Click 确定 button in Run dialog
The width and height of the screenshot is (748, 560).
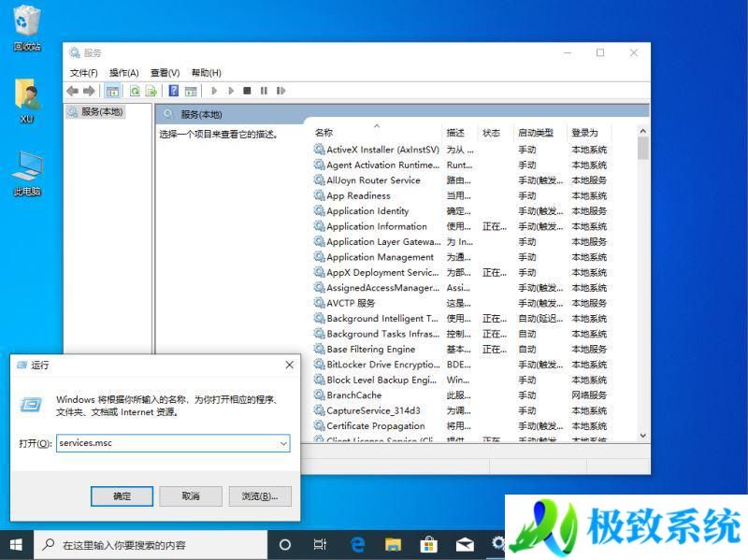point(122,496)
